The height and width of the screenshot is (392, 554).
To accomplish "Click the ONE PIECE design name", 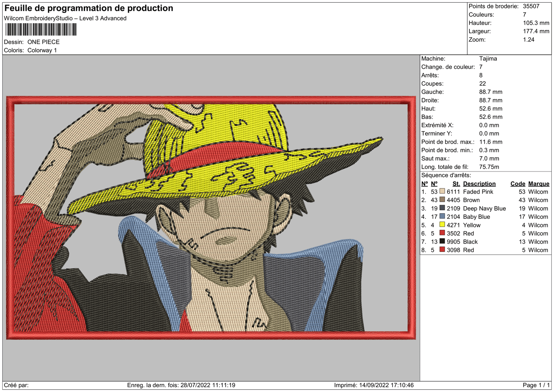I will [44, 42].
